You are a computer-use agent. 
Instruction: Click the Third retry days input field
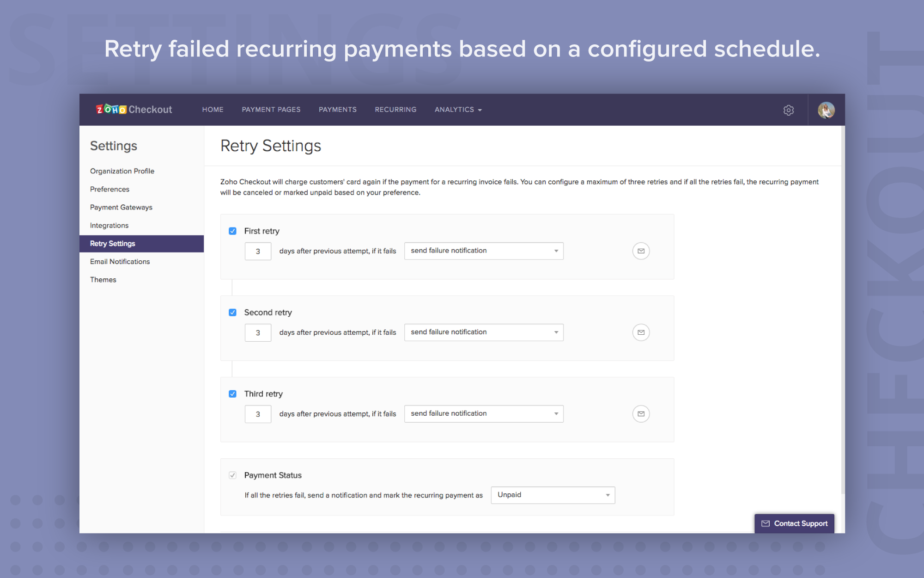point(258,414)
